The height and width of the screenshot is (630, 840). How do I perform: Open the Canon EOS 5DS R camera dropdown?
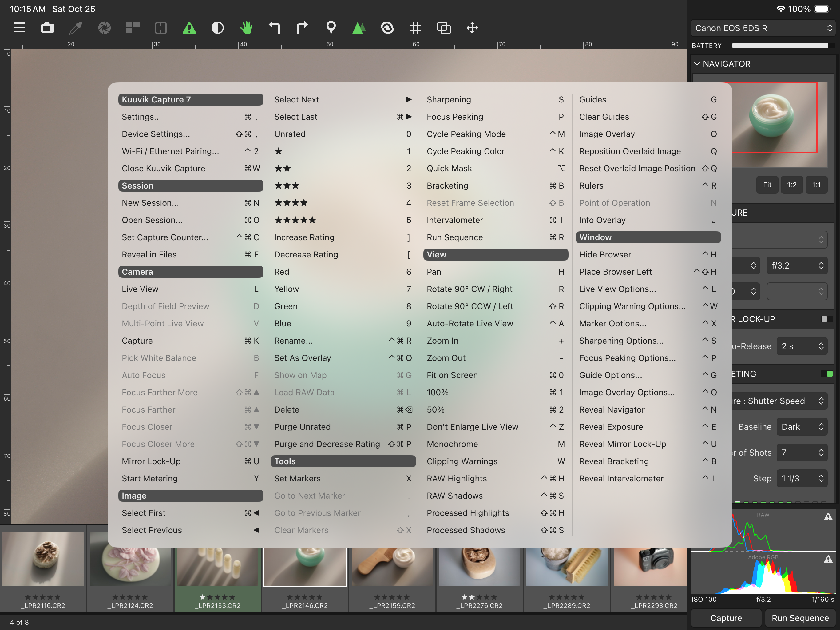point(763,28)
